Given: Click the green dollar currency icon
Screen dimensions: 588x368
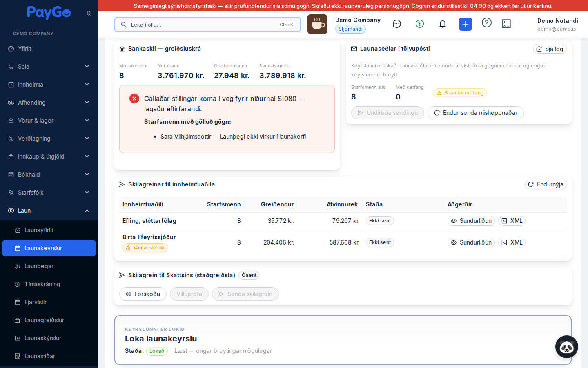Looking at the screenshot, I should 420,24.
